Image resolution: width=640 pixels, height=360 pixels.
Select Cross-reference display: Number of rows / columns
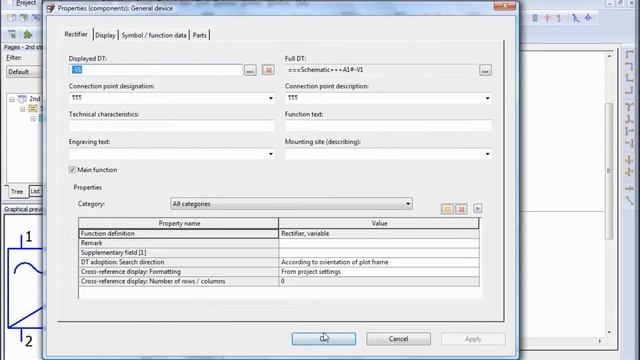pos(178,281)
